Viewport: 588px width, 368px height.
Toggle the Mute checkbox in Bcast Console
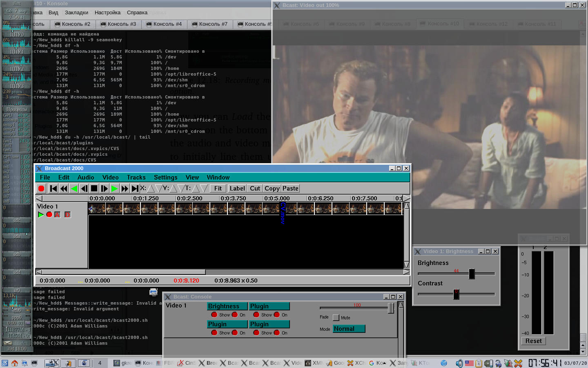[336, 318]
